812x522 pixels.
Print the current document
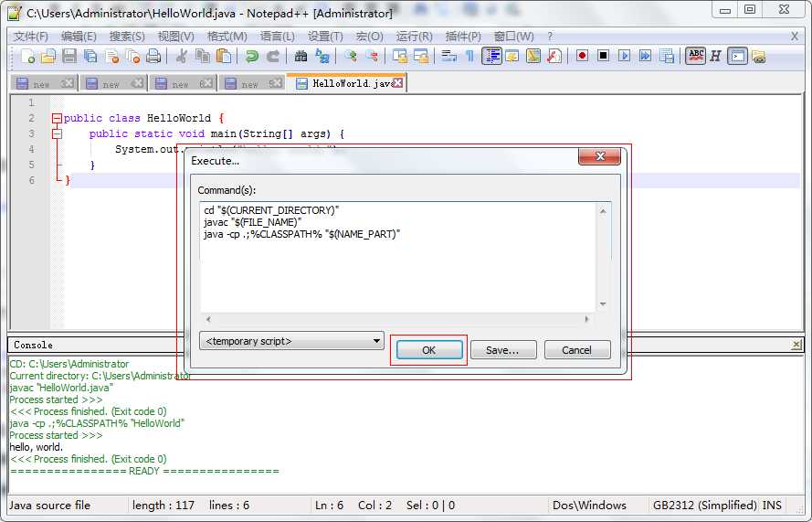click(x=153, y=56)
